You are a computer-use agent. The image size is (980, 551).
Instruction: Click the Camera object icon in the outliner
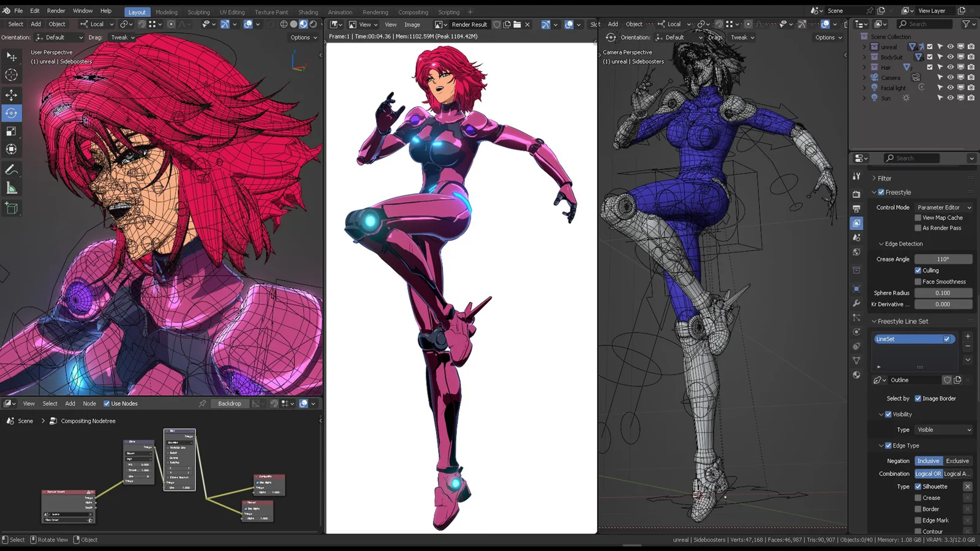(874, 77)
